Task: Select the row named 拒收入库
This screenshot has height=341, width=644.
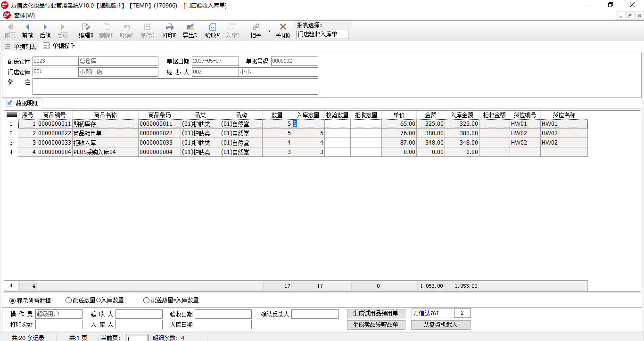Action: [303, 143]
